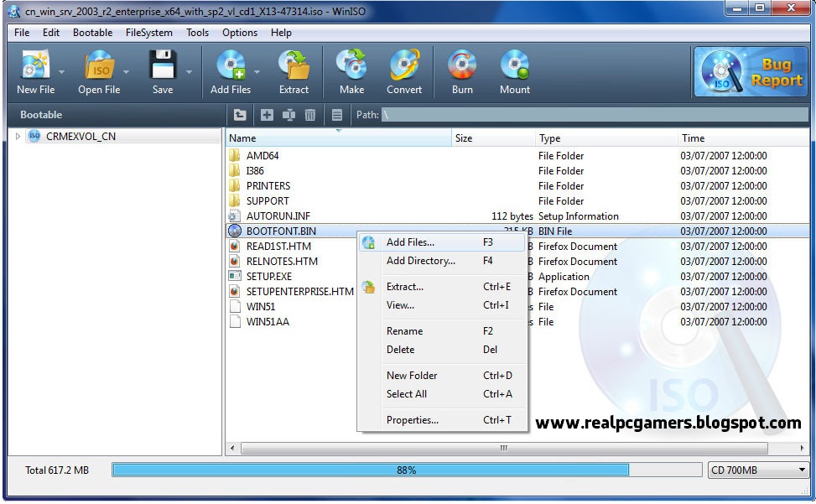Image resolution: width=816 pixels, height=504 pixels.
Task: Open the Bootable menu
Action: 92,33
